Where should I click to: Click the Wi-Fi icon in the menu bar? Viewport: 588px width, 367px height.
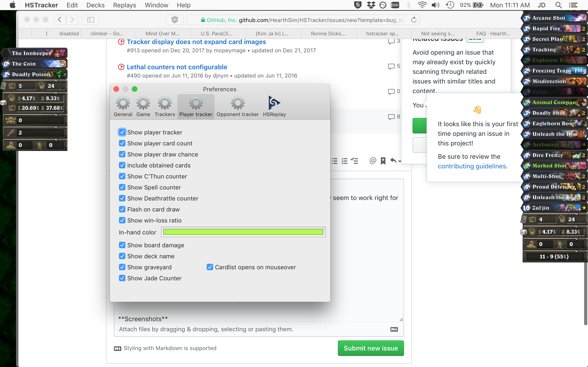(x=422, y=5)
